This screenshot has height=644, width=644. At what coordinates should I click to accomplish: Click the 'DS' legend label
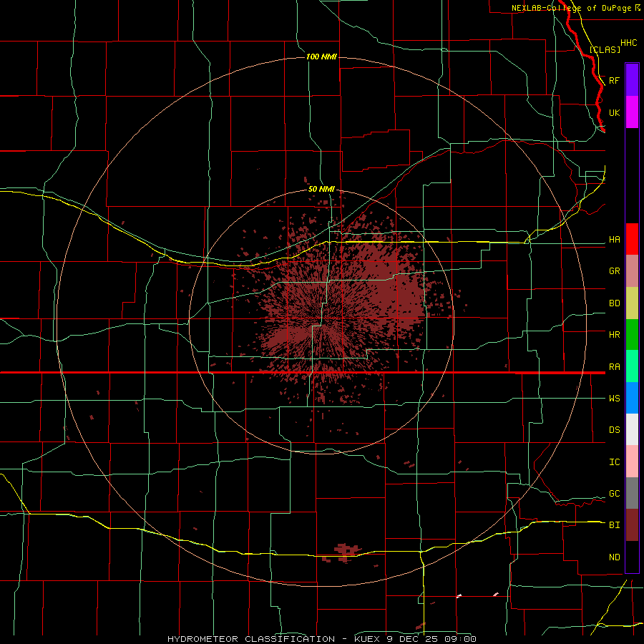[614, 430]
